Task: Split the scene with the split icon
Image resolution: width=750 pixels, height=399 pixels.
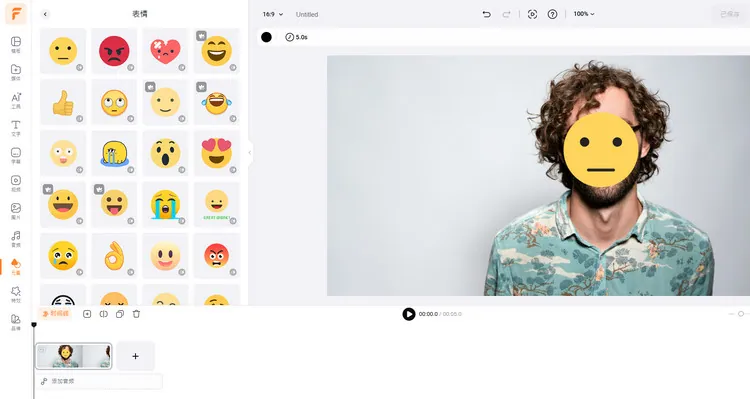Action: (x=103, y=314)
